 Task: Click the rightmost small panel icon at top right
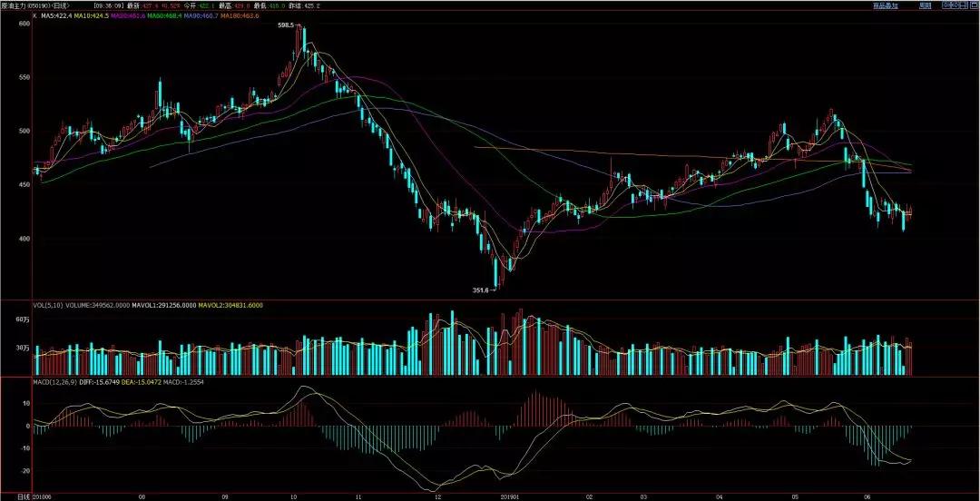coord(972,5)
